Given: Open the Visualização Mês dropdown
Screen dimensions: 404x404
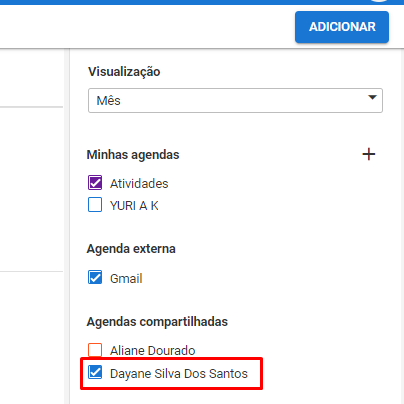Looking at the screenshot, I should click(235, 100).
